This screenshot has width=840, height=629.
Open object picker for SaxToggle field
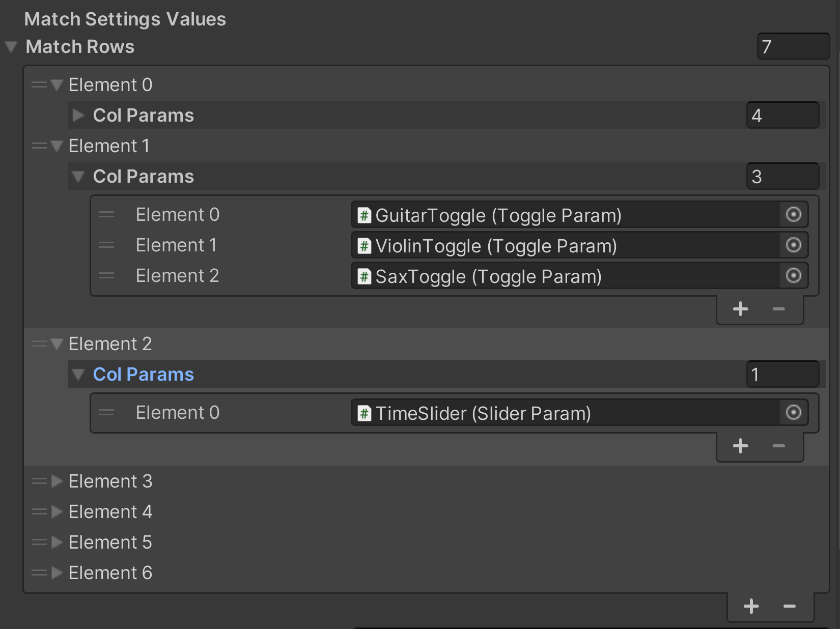click(793, 276)
